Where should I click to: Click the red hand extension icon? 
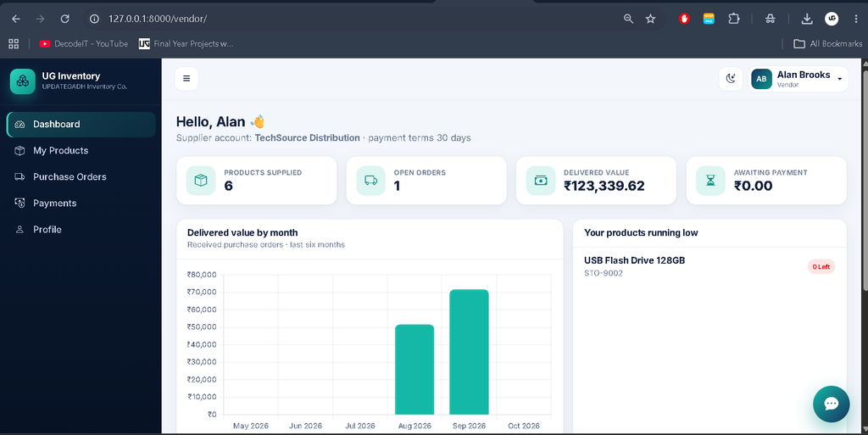[x=684, y=19]
